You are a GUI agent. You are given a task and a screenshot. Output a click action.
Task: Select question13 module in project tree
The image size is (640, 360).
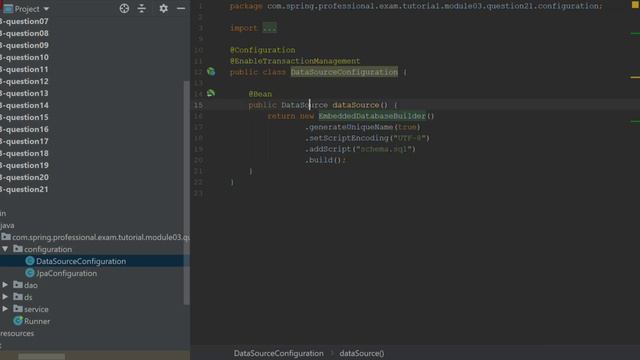pos(24,93)
